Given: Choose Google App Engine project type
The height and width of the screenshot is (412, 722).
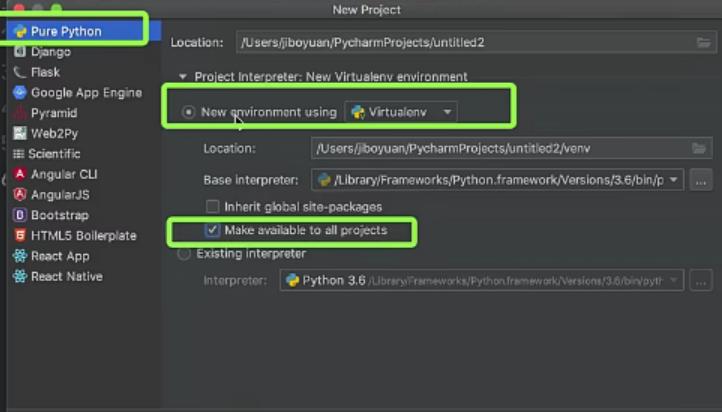Looking at the screenshot, I should pyautogui.click(x=85, y=93).
